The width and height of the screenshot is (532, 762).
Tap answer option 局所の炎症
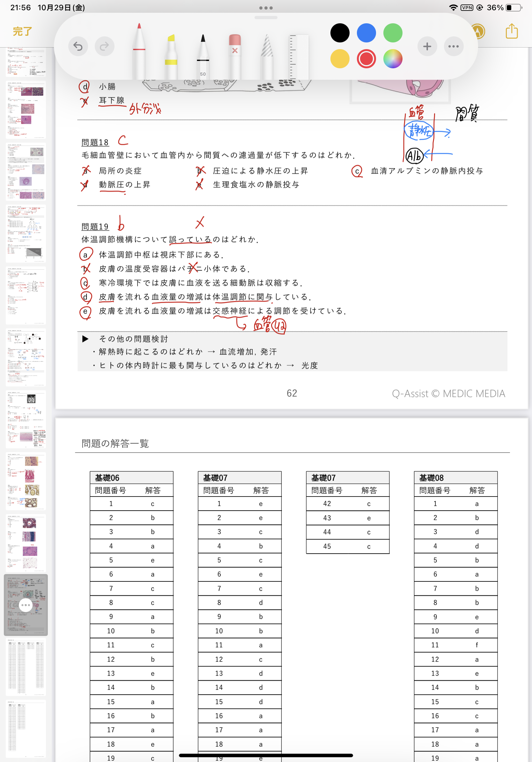coord(120,171)
